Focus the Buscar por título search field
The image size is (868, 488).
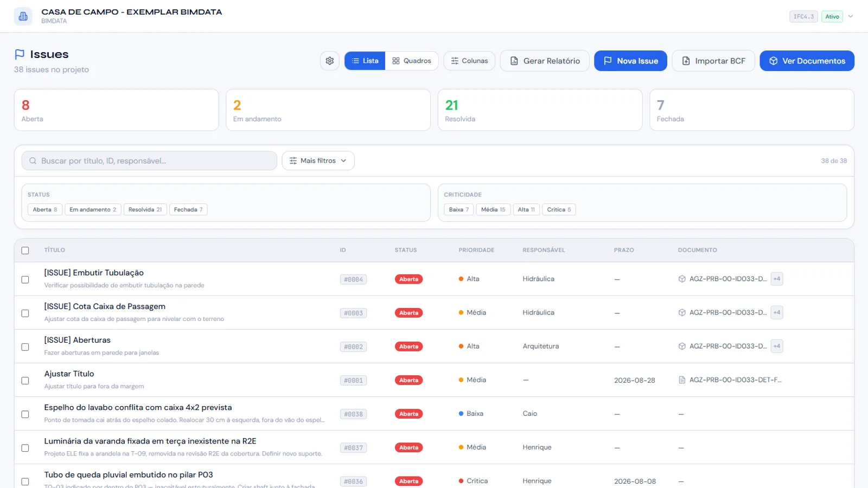pyautogui.click(x=149, y=160)
